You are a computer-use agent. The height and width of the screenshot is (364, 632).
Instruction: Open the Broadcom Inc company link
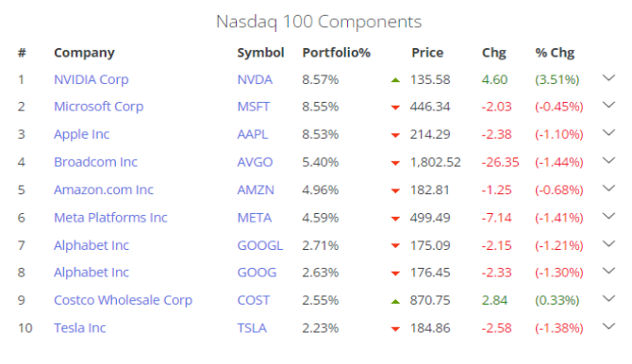coord(95,162)
